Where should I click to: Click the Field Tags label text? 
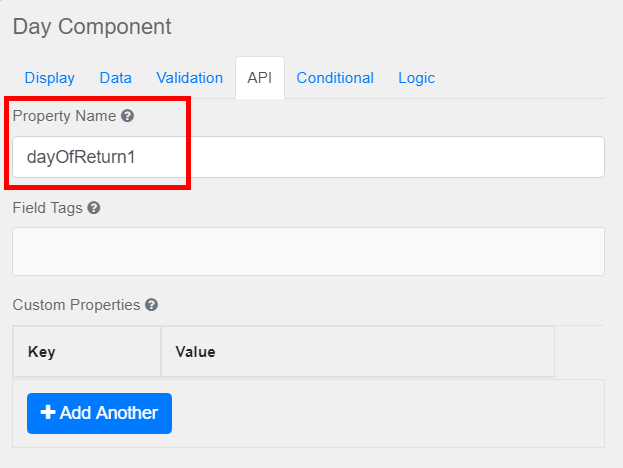[x=47, y=208]
